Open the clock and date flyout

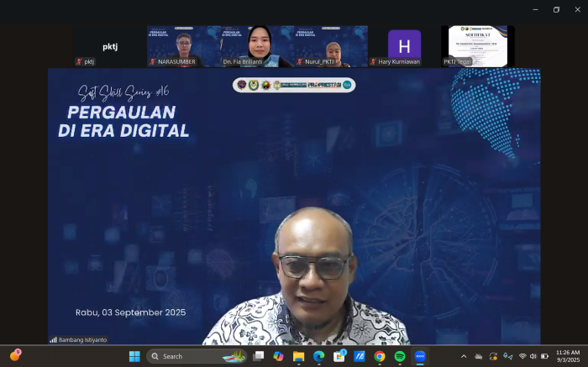[x=567, y=356]
